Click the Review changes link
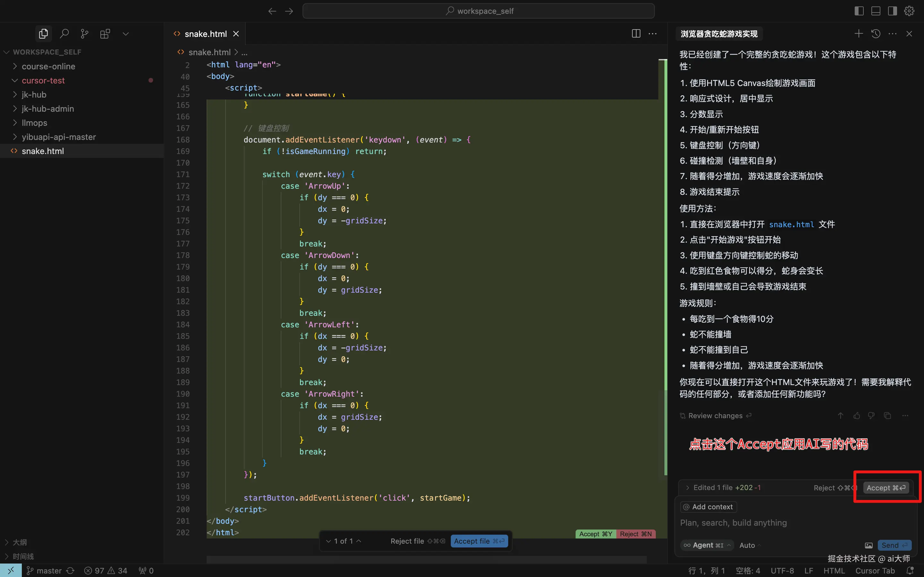The image size is (924, 577). point(715,416)
